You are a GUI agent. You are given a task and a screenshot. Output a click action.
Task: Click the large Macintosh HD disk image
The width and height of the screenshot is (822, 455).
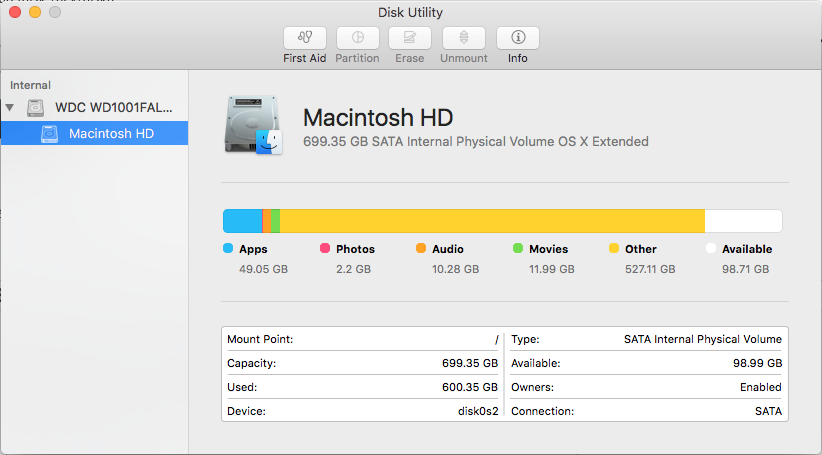[x=254, y=125]
